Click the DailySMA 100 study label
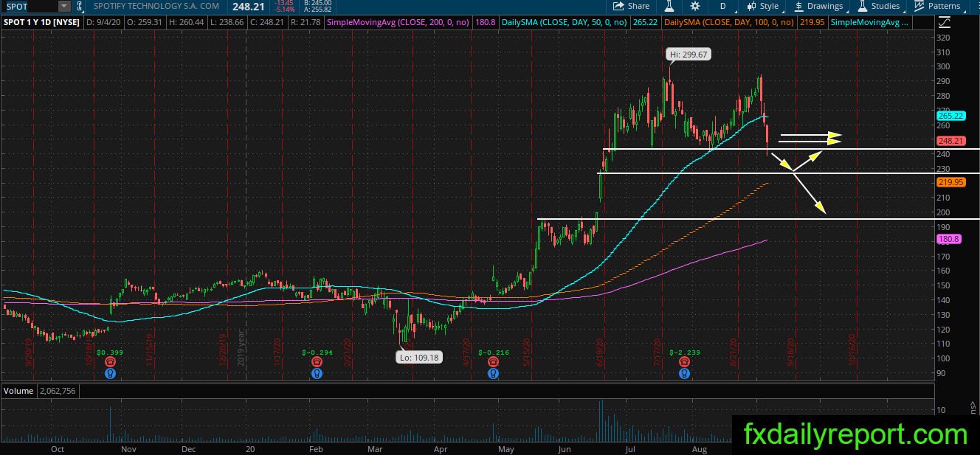This screenshot has width=980, height=455. 728,22
